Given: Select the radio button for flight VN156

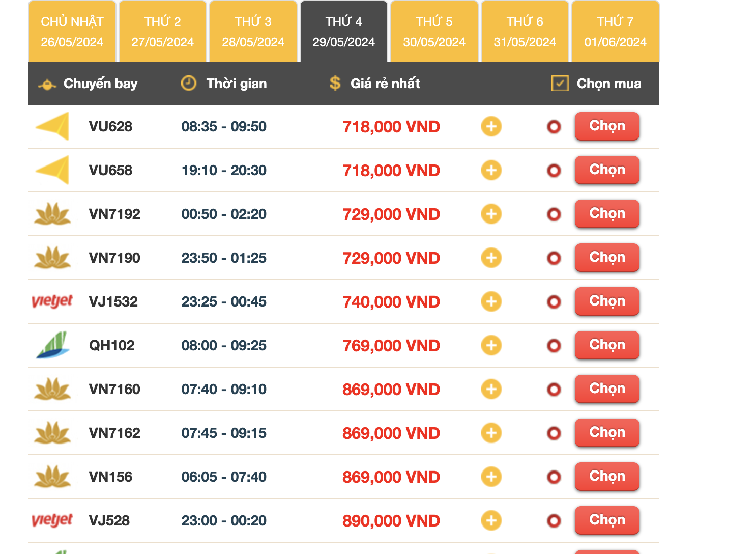Looking at the screenshot, I should point(554,477).
